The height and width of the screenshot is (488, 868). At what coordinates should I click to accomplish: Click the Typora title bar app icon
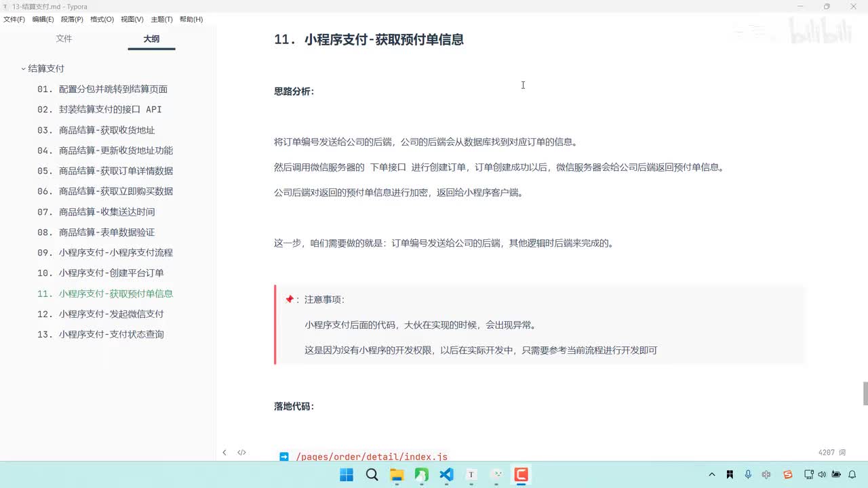coord(5,7)
